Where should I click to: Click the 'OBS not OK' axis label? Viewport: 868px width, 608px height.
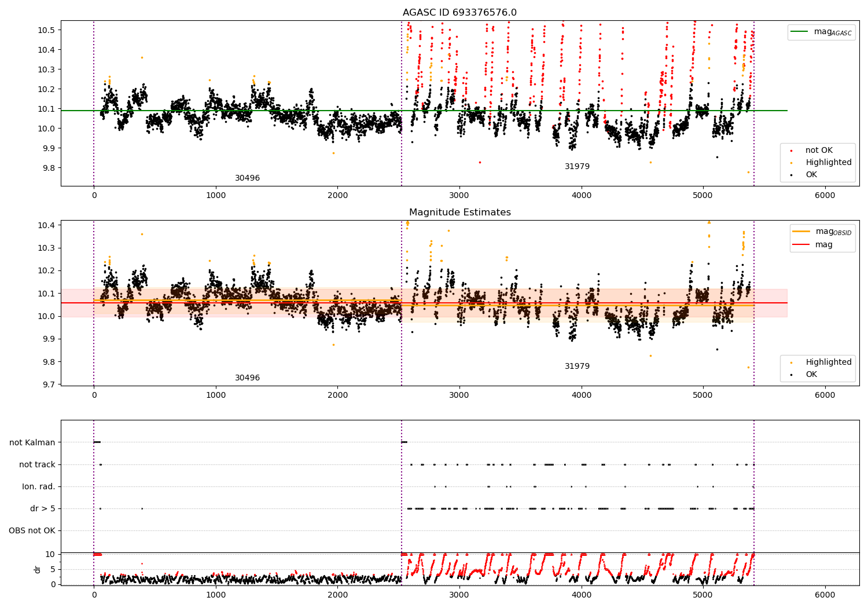(32, 531)
